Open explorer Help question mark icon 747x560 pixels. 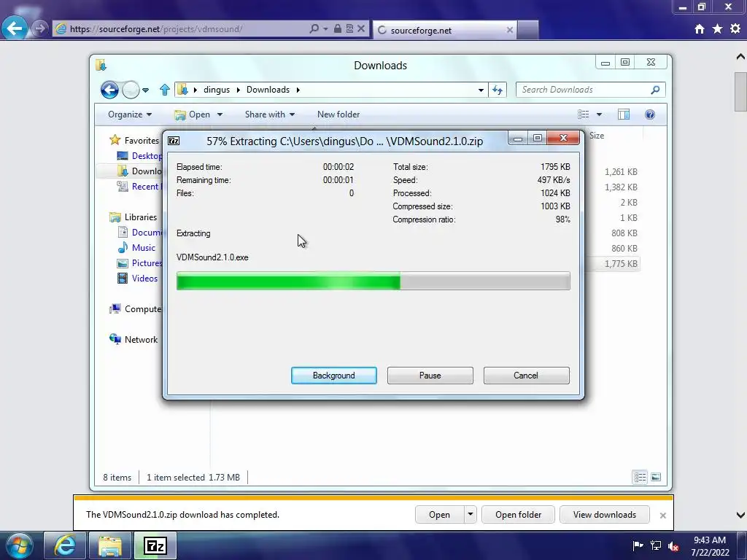click(650, 114)
